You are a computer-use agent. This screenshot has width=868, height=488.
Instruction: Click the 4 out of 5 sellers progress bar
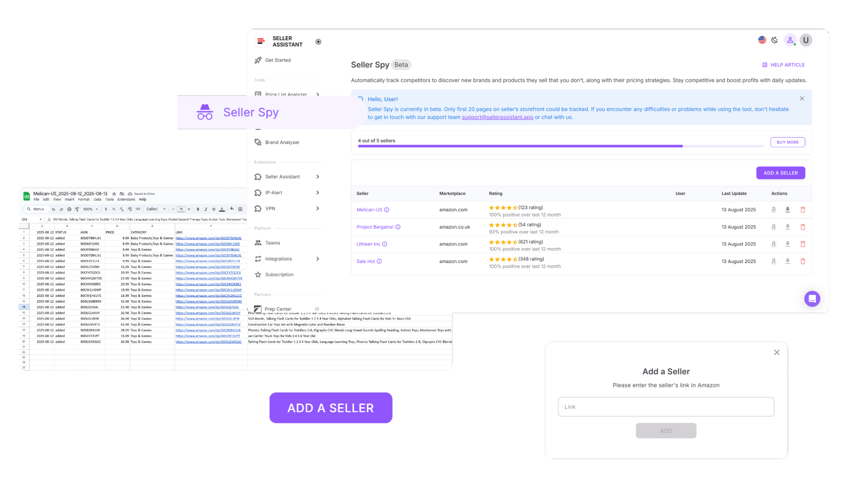tap(560, 146)
